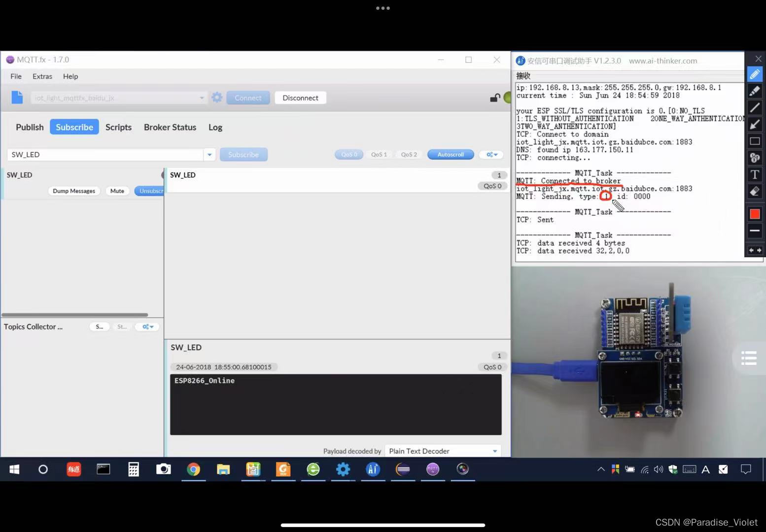Open the Calculator from taskbar
Image resolution: width=766 pixels, height=532 pixels.
134,469
